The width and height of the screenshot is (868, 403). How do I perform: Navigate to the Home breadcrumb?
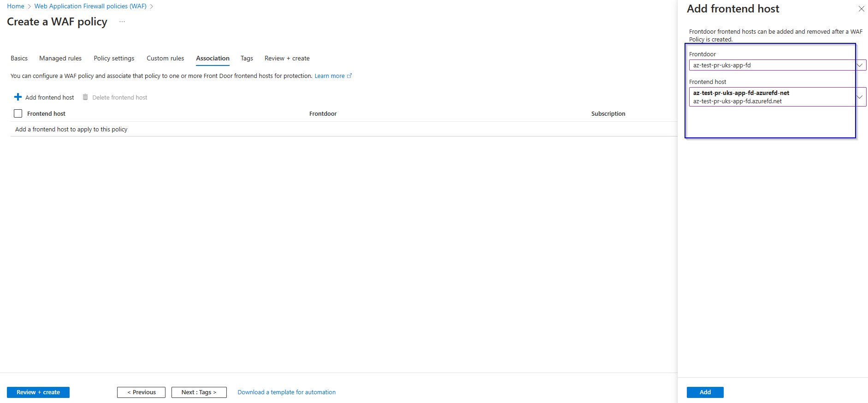(16, 6)
